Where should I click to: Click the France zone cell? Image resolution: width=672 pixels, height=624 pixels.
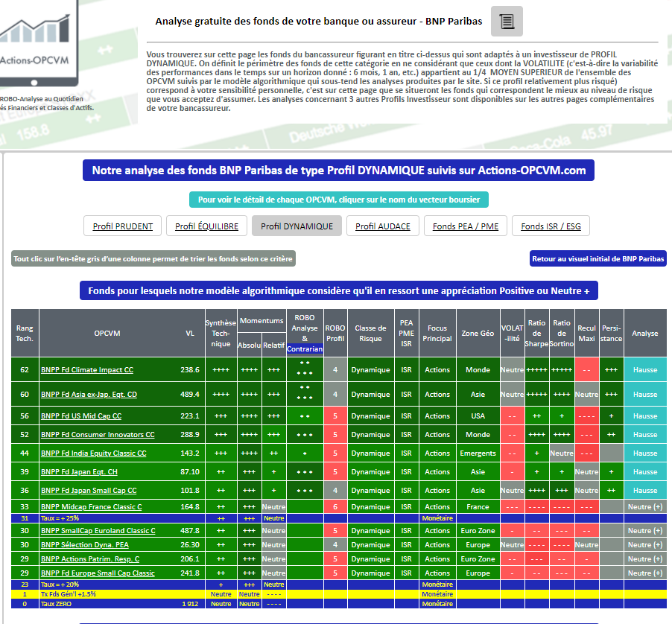click(x=478, y=506)
